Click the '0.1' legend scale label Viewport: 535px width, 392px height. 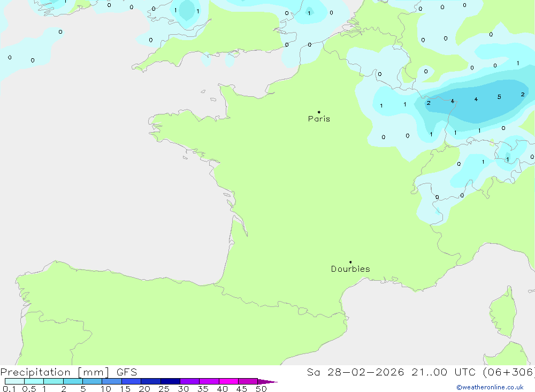coord(9,389)
